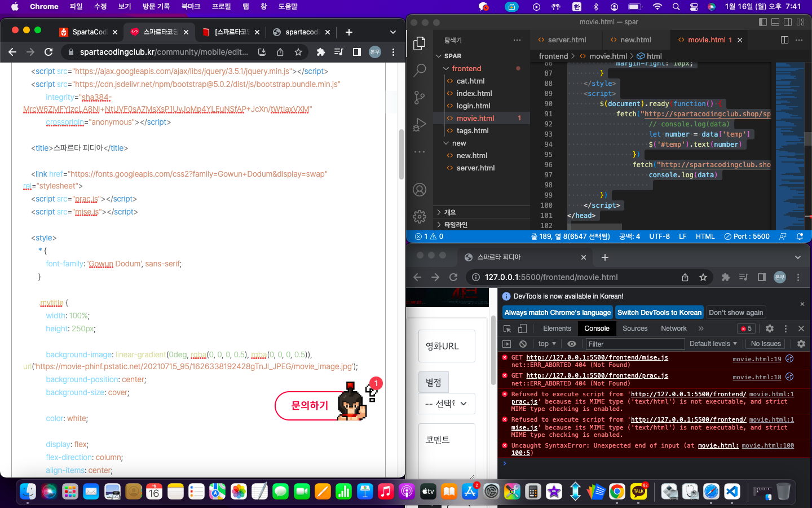812x508 pixels.
Task: Show the DevTools console sidebar
Action: (507, 344)
